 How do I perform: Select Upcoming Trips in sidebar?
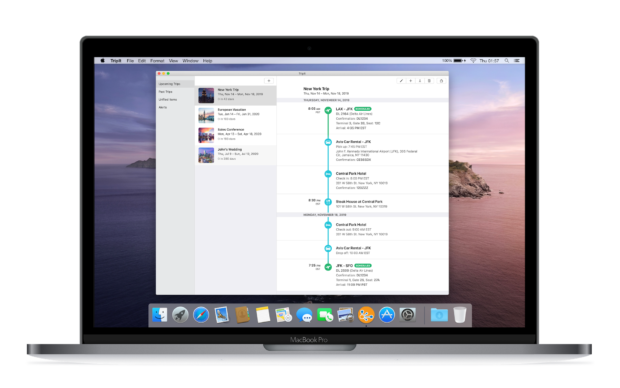tap(175, 84)
